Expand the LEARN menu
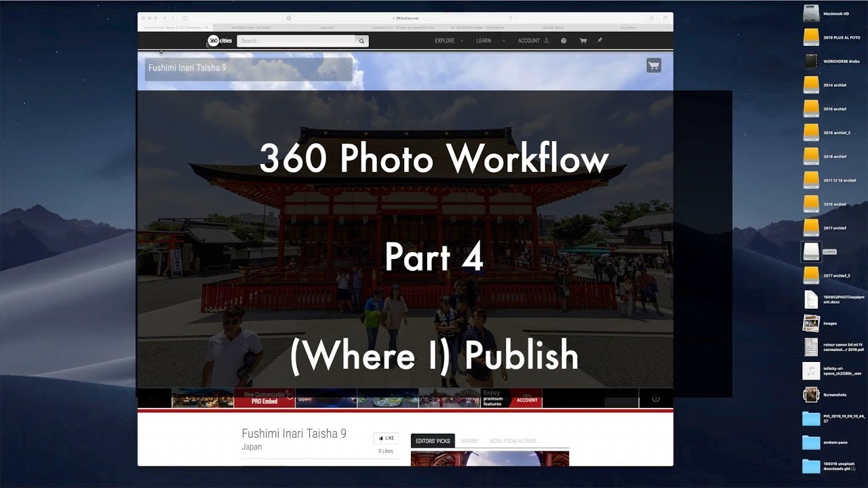Image resolution: width=868 pixels, height=488 pixels. pyautogui.click(x=490, y=41)
